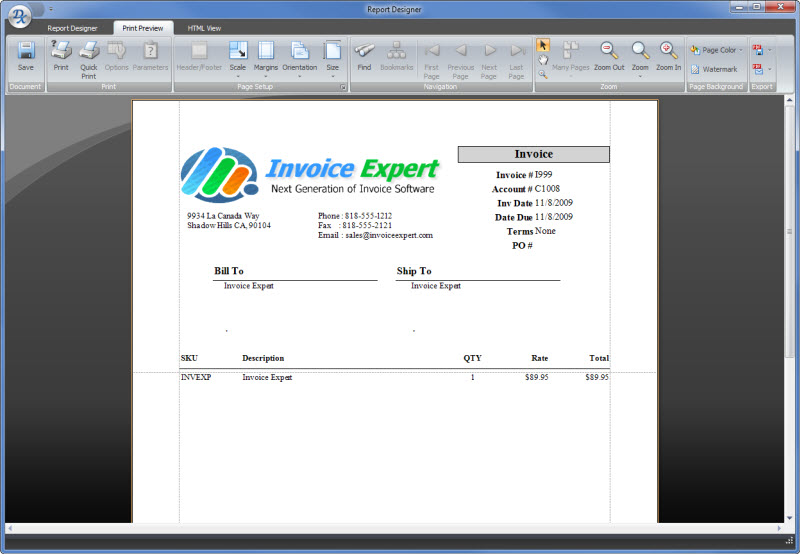Zoom Out of the preview
The width and height of the screenshot is (800, 554).
pyautogui.click(x=609, y=57)
